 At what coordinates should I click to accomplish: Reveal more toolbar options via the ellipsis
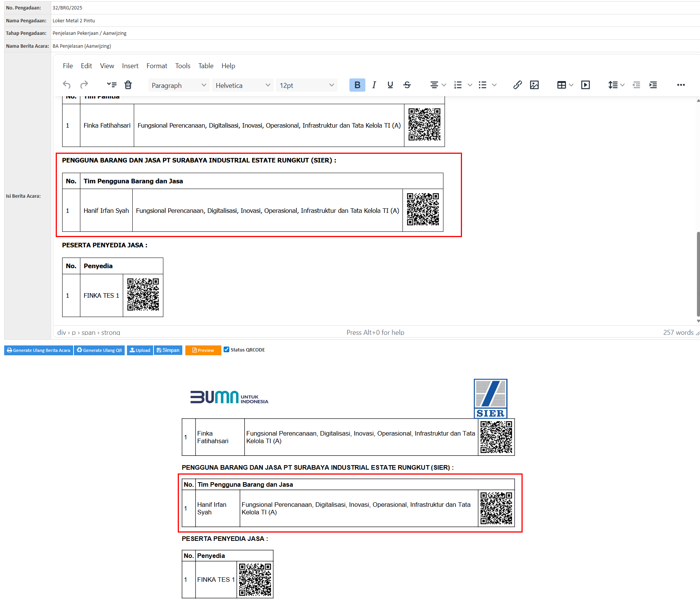(x=681, y=85)
